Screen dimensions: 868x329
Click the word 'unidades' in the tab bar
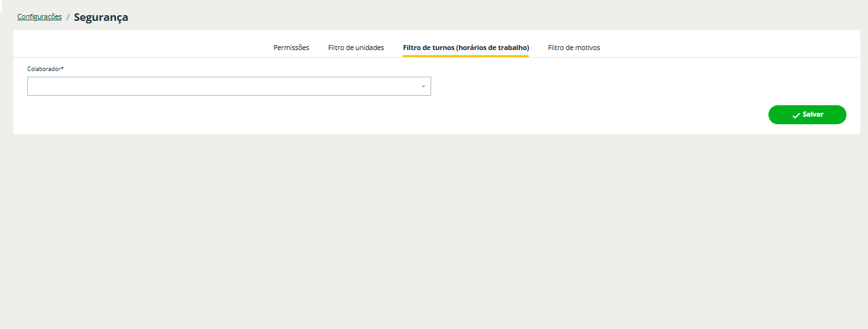click(369, 48)
